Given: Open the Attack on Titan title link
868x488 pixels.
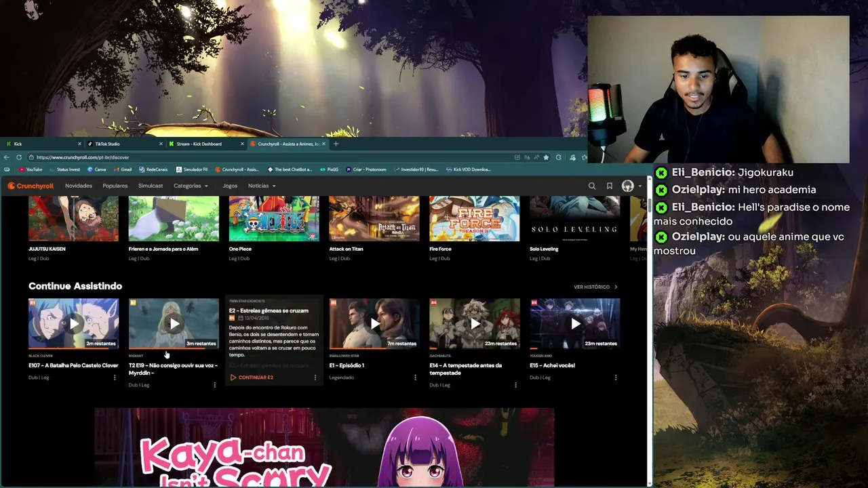Looking at the screenshot, I should coord(347,249).
